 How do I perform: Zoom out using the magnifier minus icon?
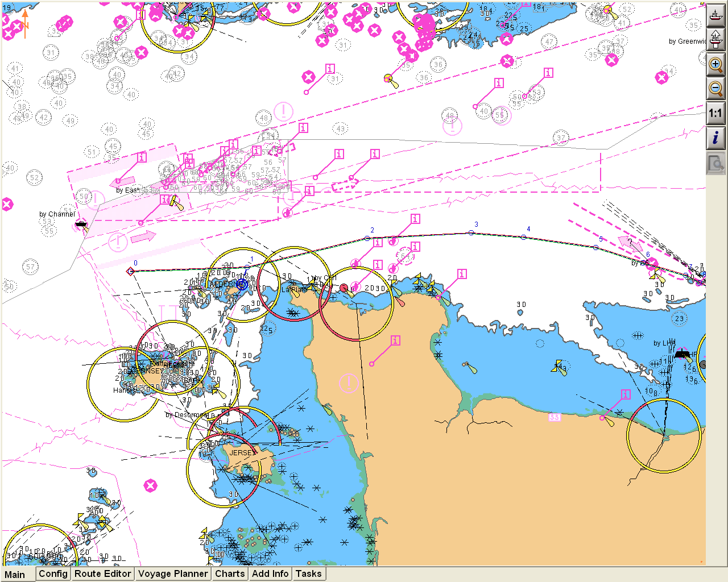pyautogui.click(x=715, y=89)
